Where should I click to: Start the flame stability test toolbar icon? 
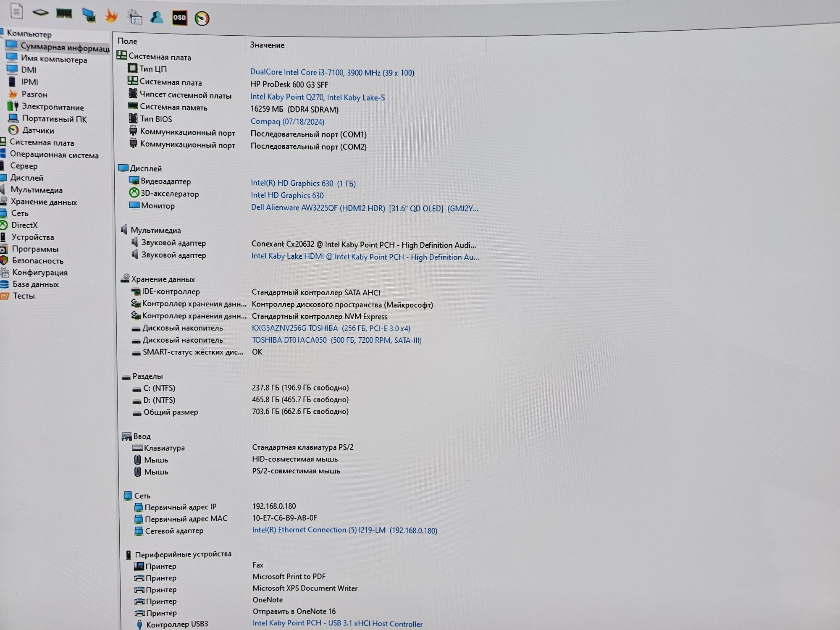point(111,16)
